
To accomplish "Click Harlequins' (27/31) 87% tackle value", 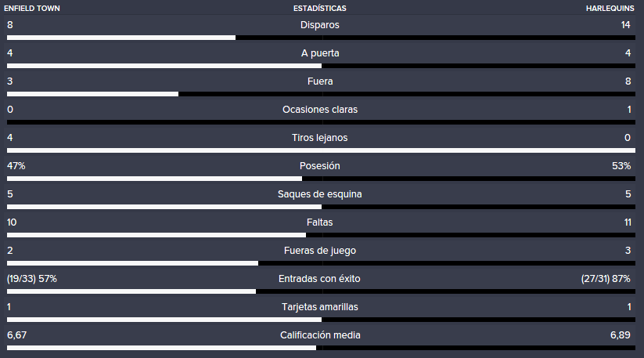I will [x=606, y=279].
